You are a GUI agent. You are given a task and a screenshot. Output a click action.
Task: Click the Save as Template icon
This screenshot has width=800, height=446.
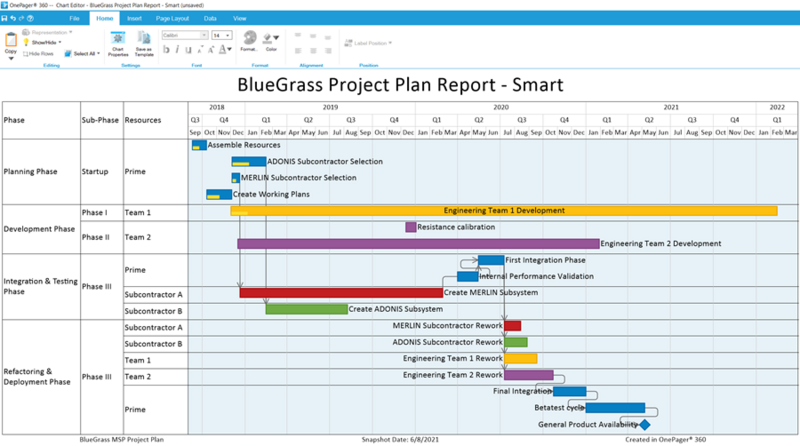pyautogui.click(x=144, y=44)
